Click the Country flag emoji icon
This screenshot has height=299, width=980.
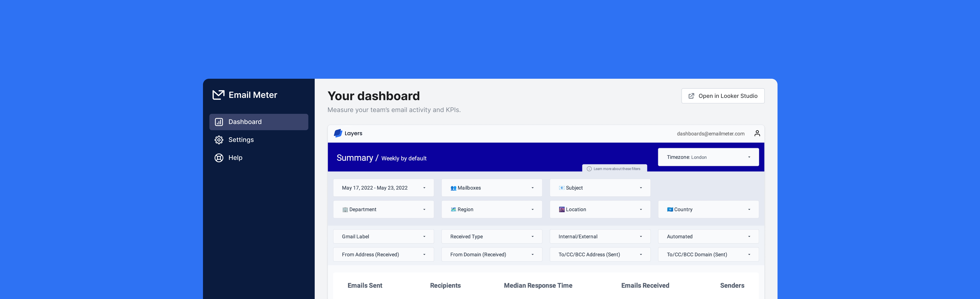coord(670,210)
